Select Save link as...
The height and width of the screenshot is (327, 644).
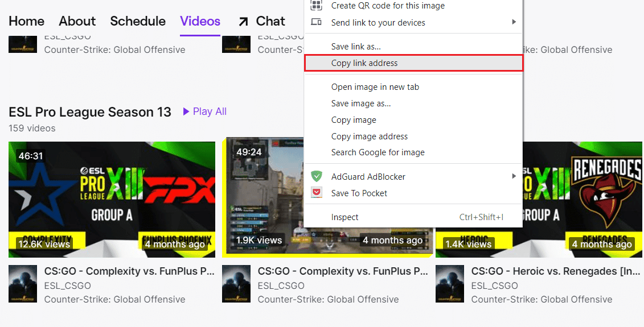413,47
